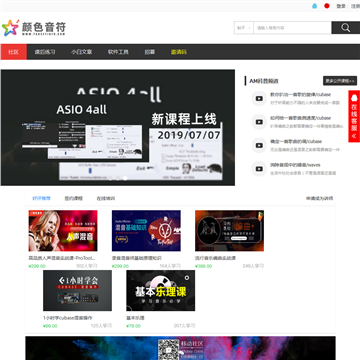Click the ¥79.00 course price
360x360 pixels.
133,326
